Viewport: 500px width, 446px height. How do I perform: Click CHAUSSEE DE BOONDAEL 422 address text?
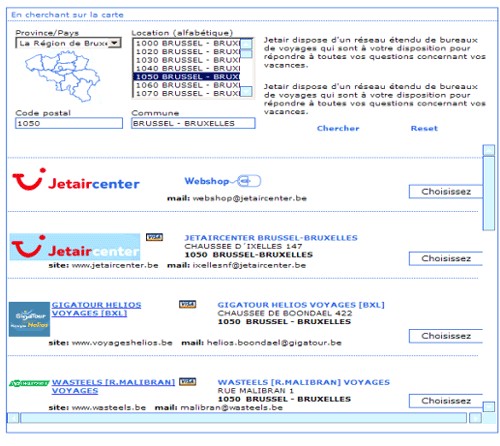pos(285,313)
